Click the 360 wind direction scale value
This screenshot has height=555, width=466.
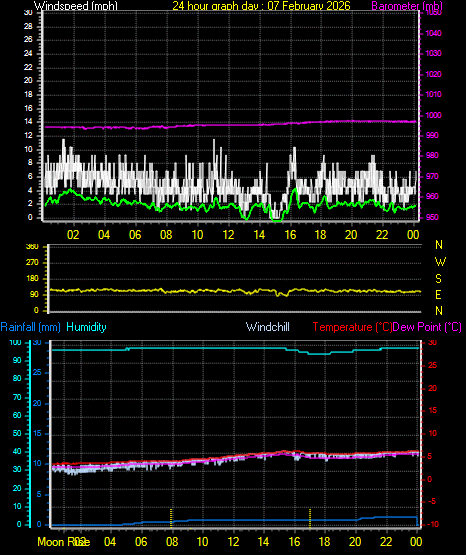32,247
